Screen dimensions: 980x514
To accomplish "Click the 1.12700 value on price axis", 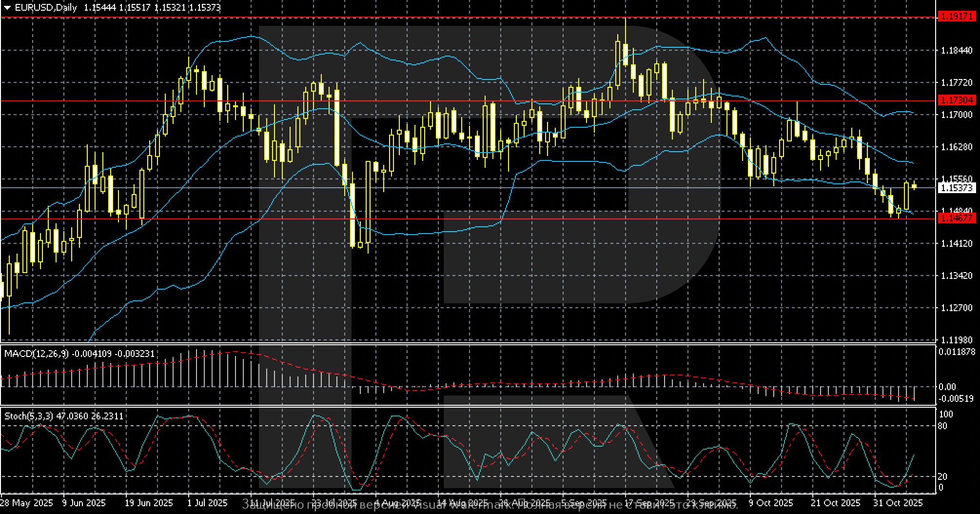I will point(956,308).
